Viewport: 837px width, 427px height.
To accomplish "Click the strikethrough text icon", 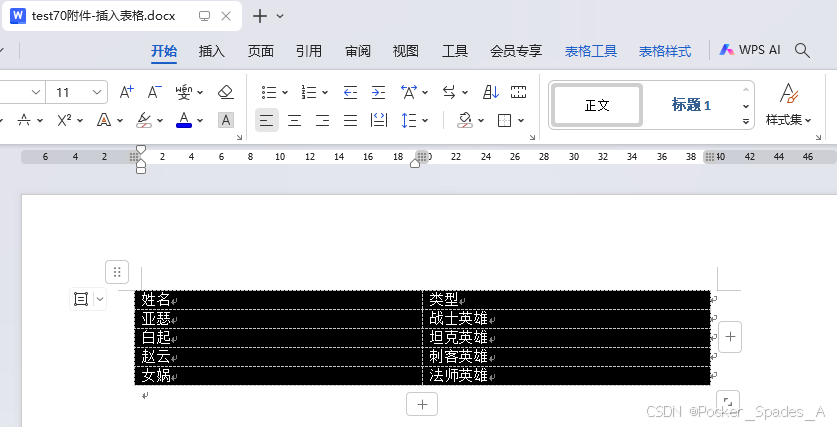I will (x=24, y=120).
